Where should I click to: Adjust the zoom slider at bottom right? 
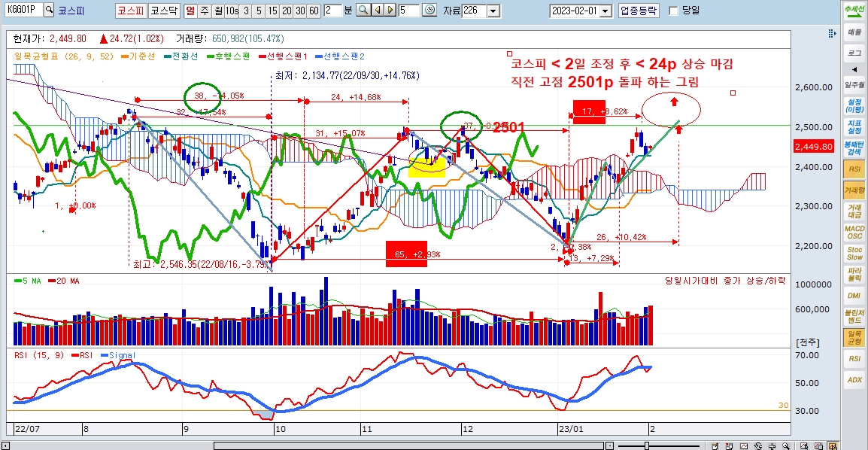646,445
